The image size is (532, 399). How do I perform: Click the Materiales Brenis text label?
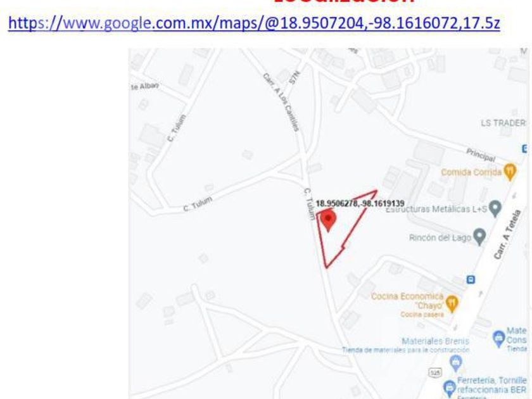pyautogui.click(x=435, y=341)
